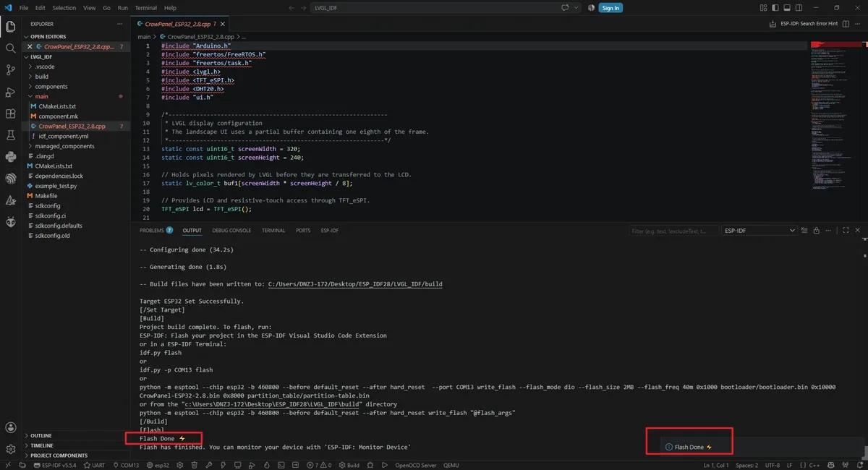Switch to the TERMINAL tab
The width and height of the screenshot is (868, 470).
coord(273,231)
